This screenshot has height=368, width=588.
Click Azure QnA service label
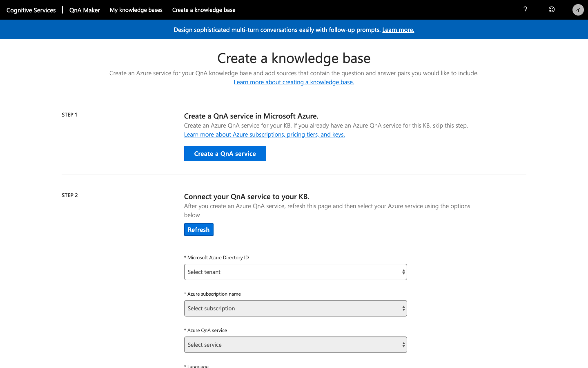tap(205, 330)
